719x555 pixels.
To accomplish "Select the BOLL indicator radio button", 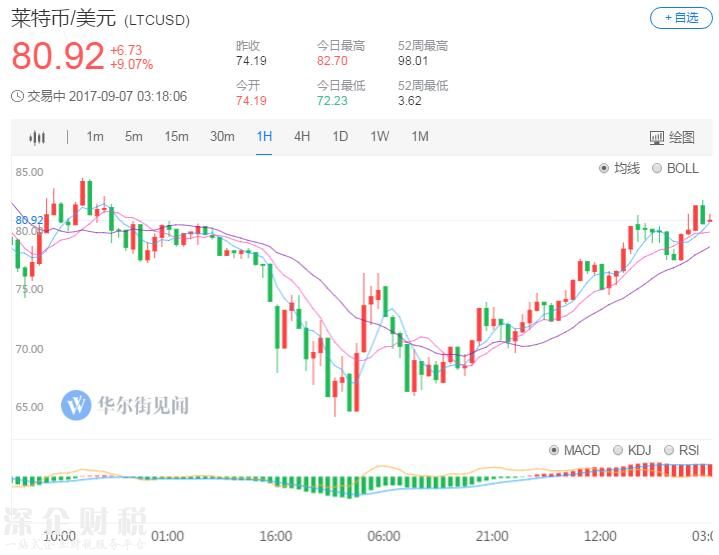I will tap(657, 168).
